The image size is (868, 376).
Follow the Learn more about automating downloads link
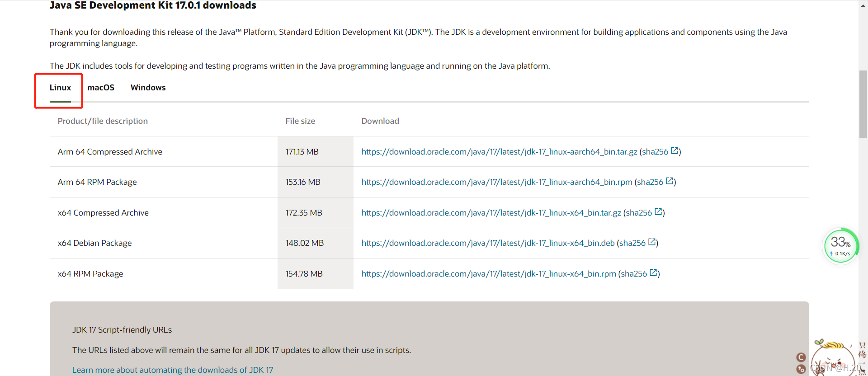point(173,370)
